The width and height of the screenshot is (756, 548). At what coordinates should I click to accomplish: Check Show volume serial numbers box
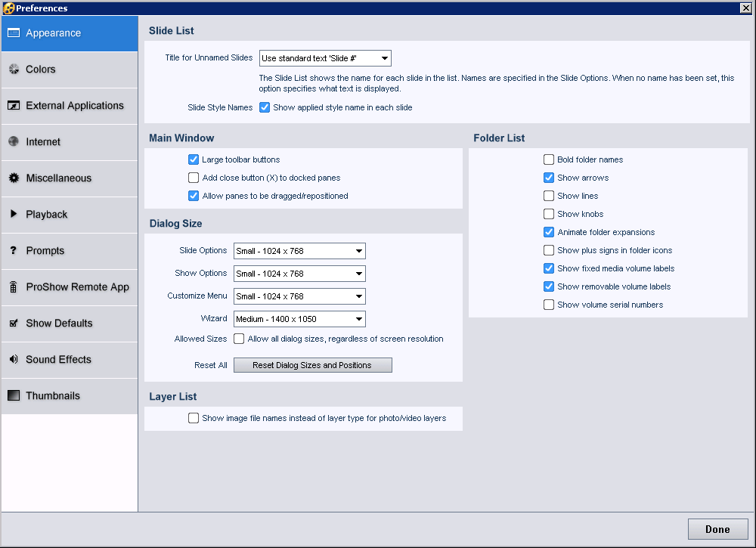point(549,305)
